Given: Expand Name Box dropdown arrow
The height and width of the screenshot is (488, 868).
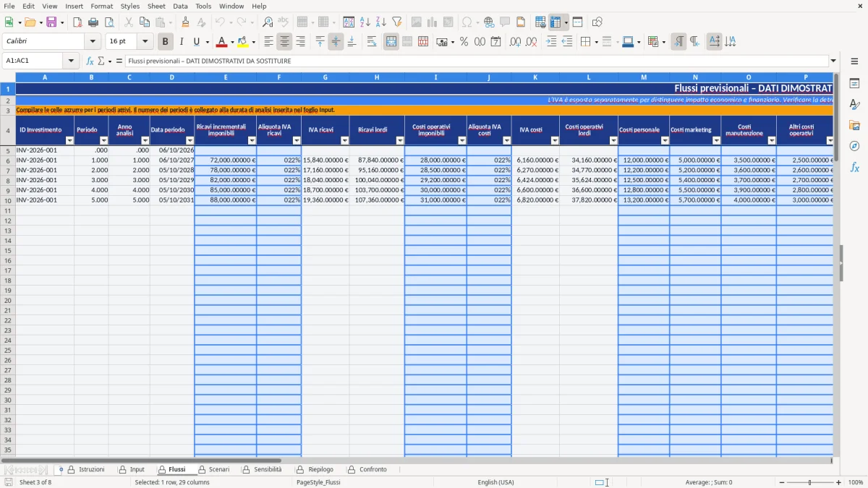Looking at the screenshot, I should pyautogui.click(x=71, y=61).
